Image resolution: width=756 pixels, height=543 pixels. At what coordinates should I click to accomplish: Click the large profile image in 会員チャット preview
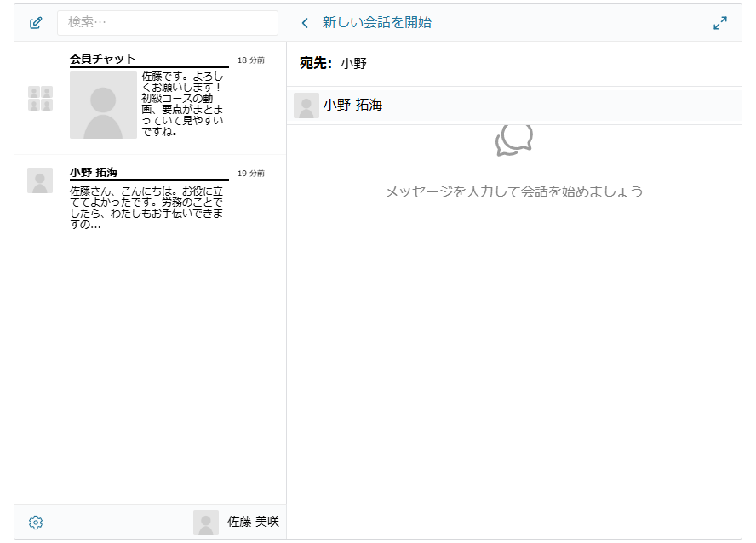point(103,105)
